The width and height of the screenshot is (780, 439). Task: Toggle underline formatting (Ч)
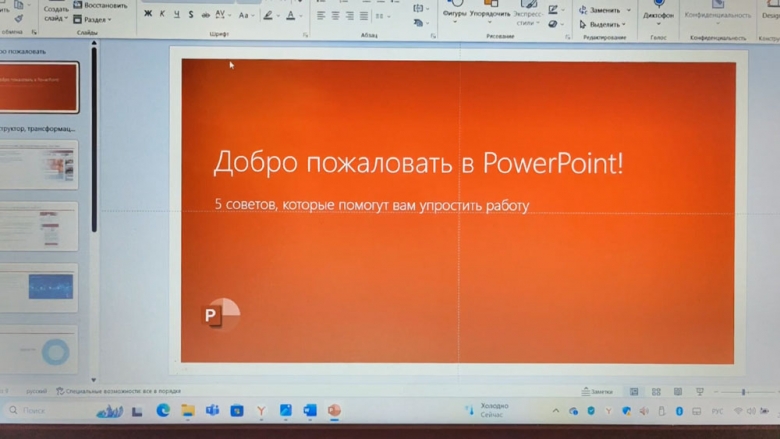(177, 15)
